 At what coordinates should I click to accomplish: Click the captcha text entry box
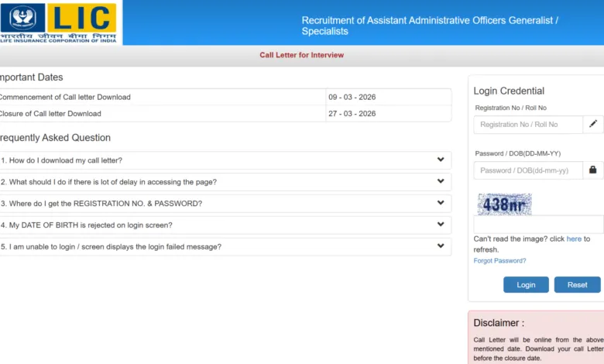(x=538, y=224)
